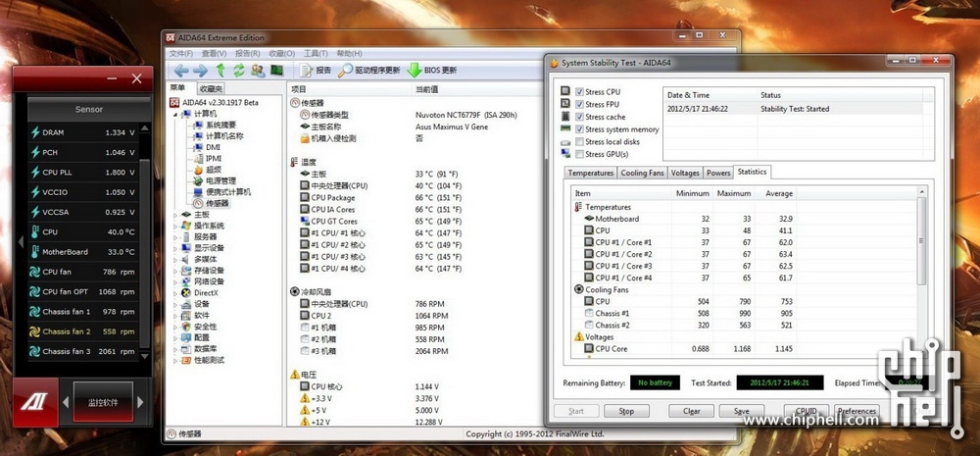Open the 工具(T) menu

316,54
